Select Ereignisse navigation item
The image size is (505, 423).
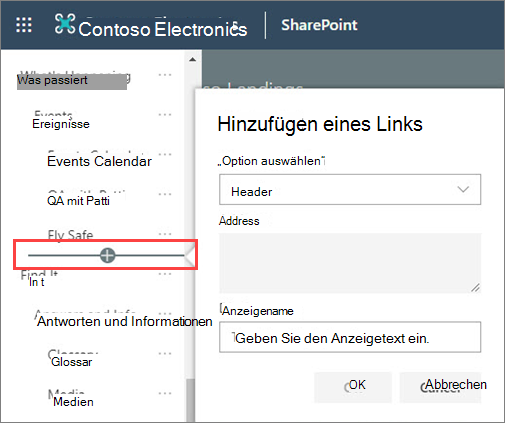[x=61, y=124]
